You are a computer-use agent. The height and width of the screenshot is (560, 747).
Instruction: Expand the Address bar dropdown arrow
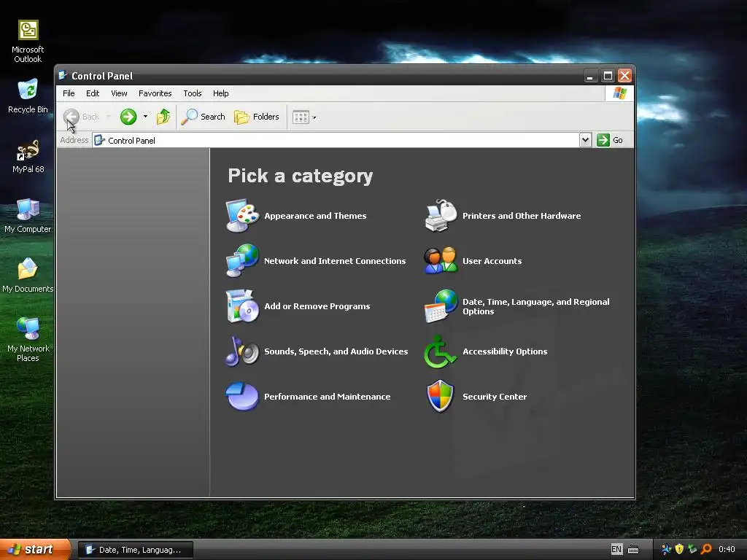(585, 140)
